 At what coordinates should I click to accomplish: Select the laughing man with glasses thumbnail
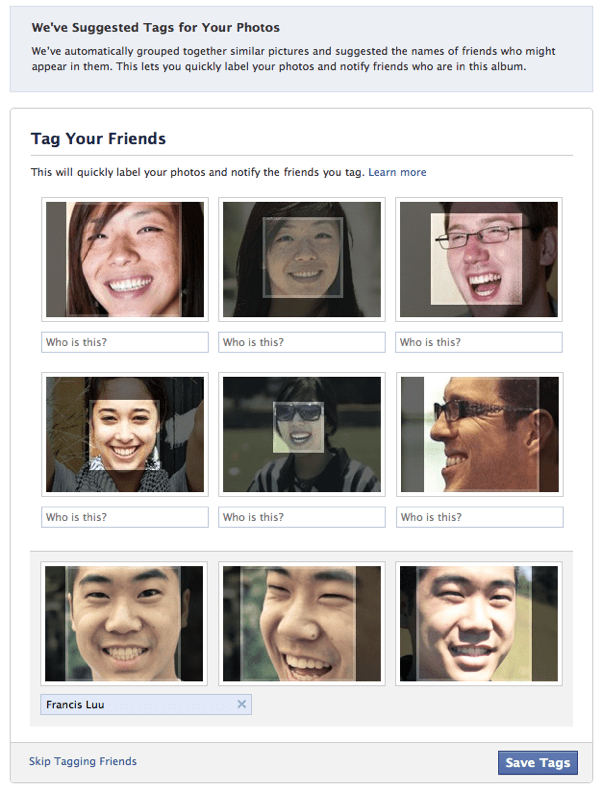(479, 259)
